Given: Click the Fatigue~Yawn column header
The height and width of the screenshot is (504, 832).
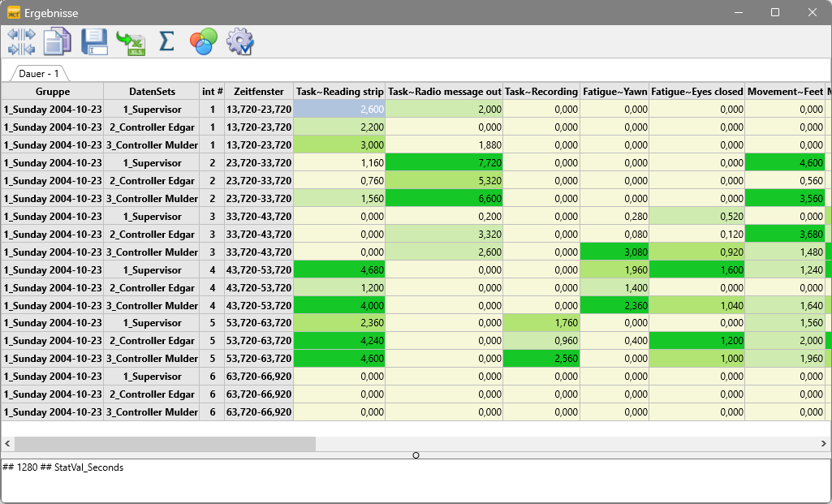Looking at the screenshot, I should click(614, 91).
